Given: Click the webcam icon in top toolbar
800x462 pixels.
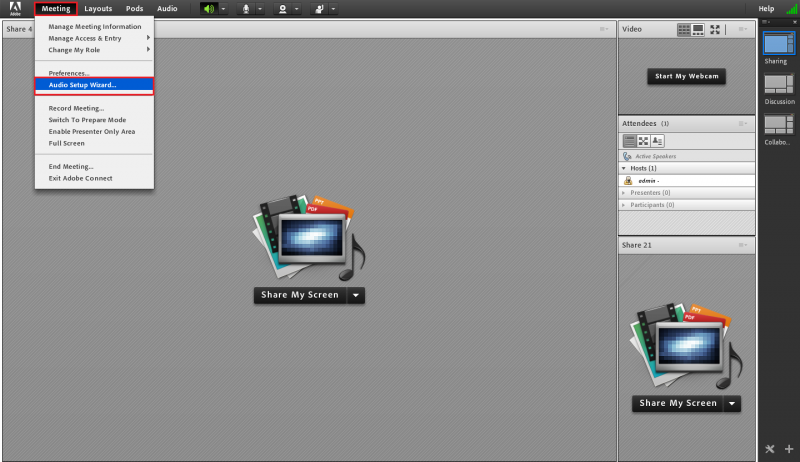Looking at the screenshot, I should 284,8.
